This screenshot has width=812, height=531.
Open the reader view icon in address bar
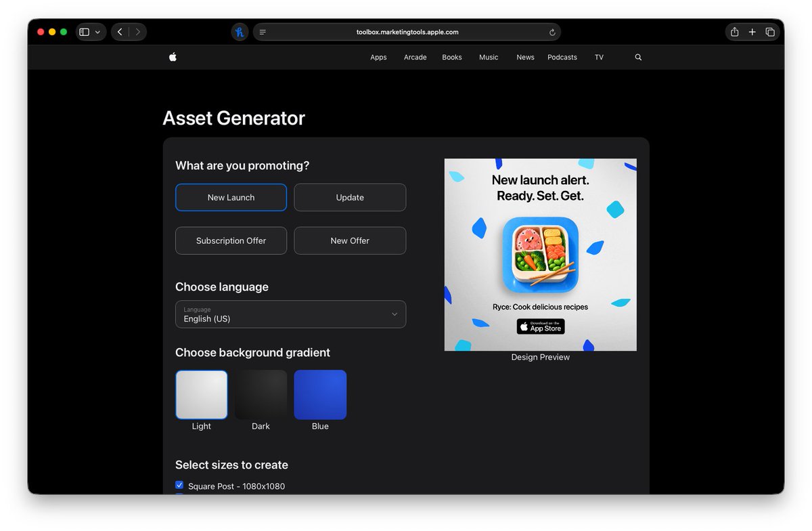point(263,32)
